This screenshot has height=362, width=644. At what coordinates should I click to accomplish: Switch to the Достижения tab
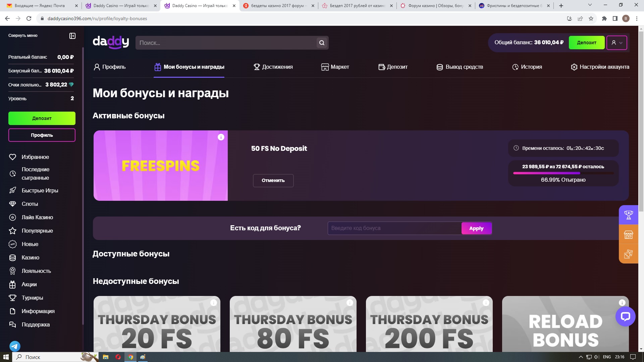pos(273,67)
